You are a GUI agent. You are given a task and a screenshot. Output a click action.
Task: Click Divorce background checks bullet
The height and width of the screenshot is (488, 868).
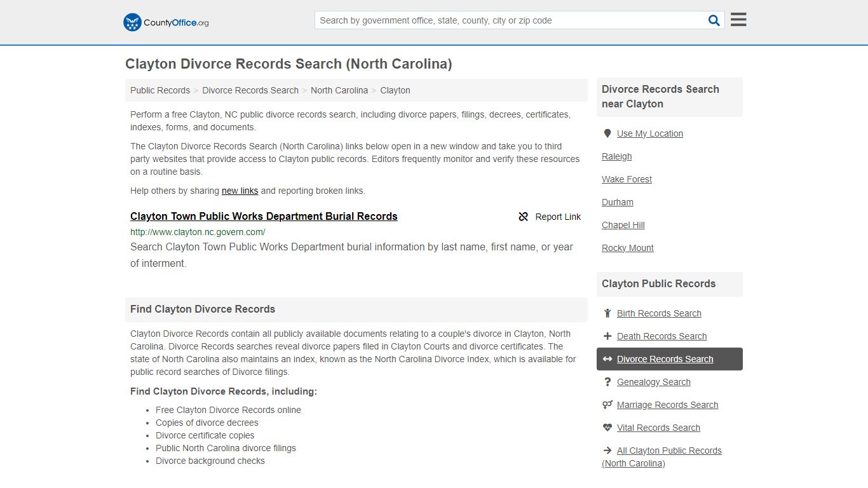[x=210, y=461]
